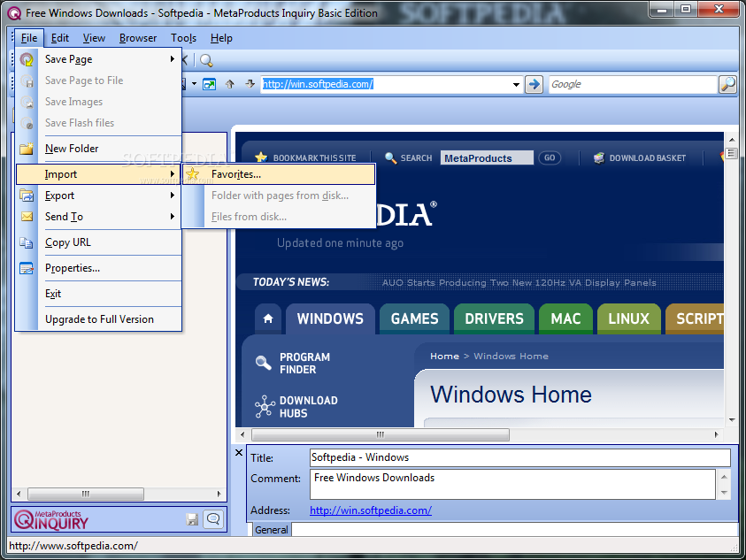Open Properties... from the File menu
746x560 pixels.
[x=98, y=268]
